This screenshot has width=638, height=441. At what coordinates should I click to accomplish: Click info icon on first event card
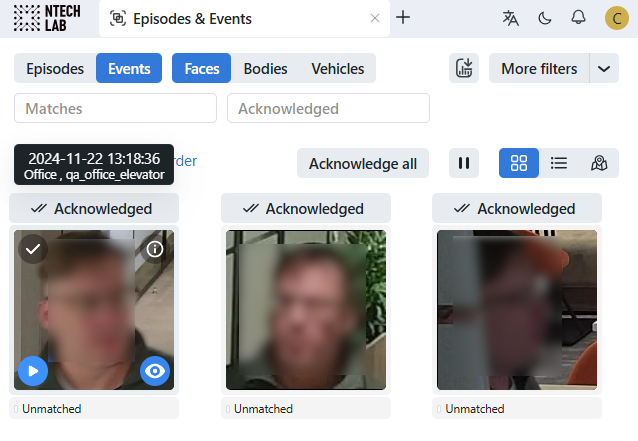[155, 249]
